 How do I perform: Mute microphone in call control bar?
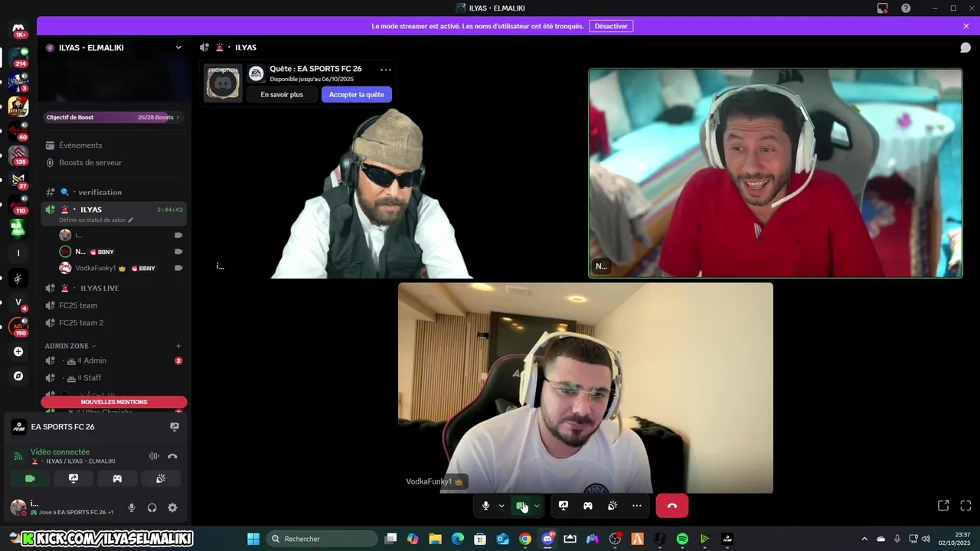tap(485, 506)
